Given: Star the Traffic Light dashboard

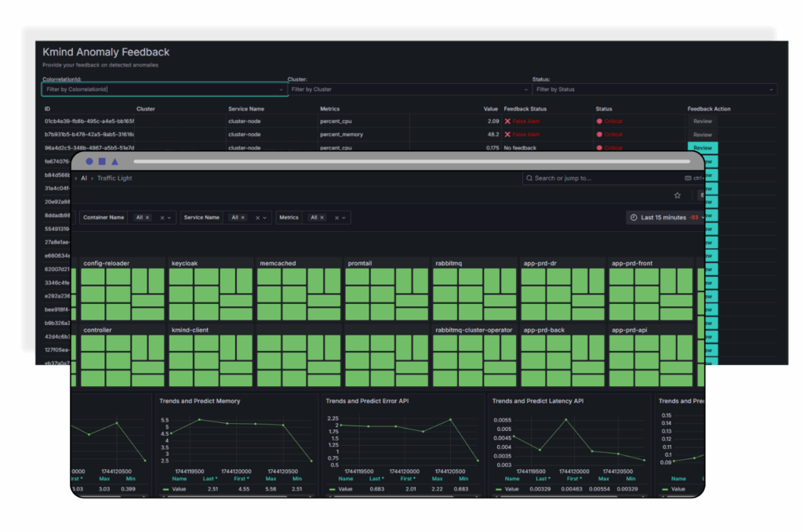Looking at the screenshot, I should pos(678,195).
